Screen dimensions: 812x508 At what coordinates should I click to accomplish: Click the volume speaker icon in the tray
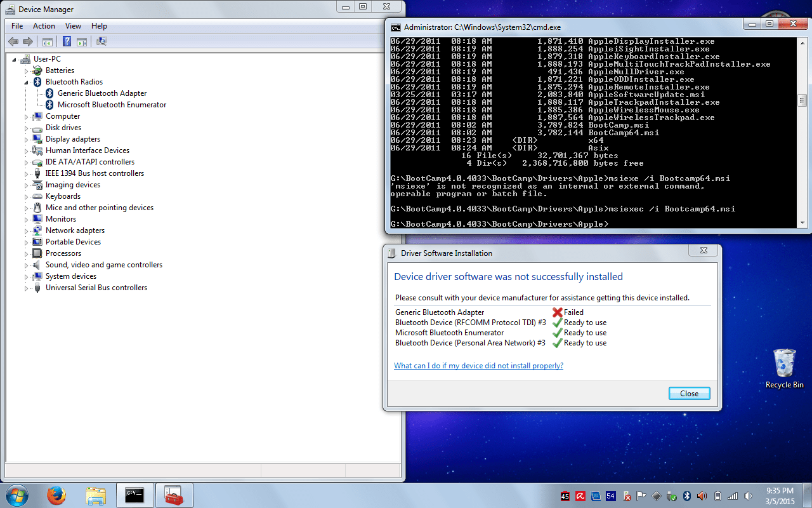(702, 496)
